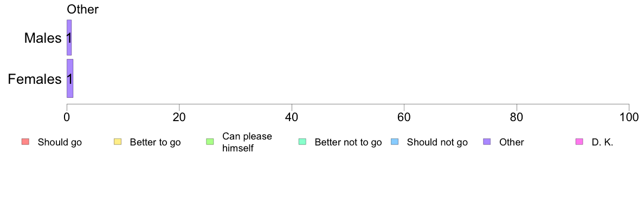The width and height of the screenshot is (644, 199).
Task: Select the Males row label
Action: click(43, 38)
